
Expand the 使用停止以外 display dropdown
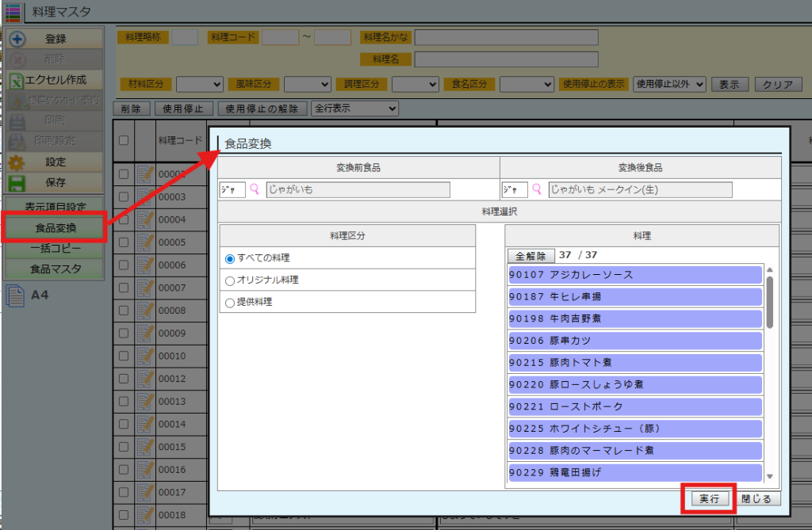[x=668, y=84]
